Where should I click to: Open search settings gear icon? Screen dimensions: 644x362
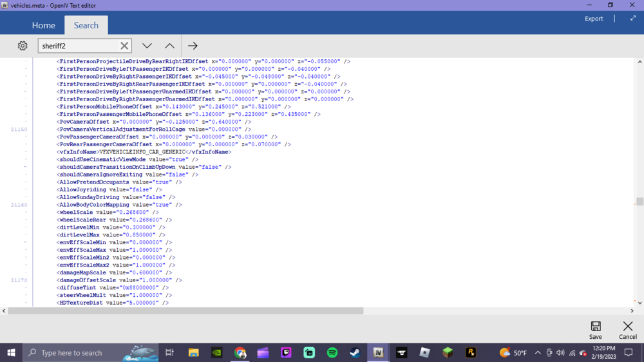coord(23,46)
